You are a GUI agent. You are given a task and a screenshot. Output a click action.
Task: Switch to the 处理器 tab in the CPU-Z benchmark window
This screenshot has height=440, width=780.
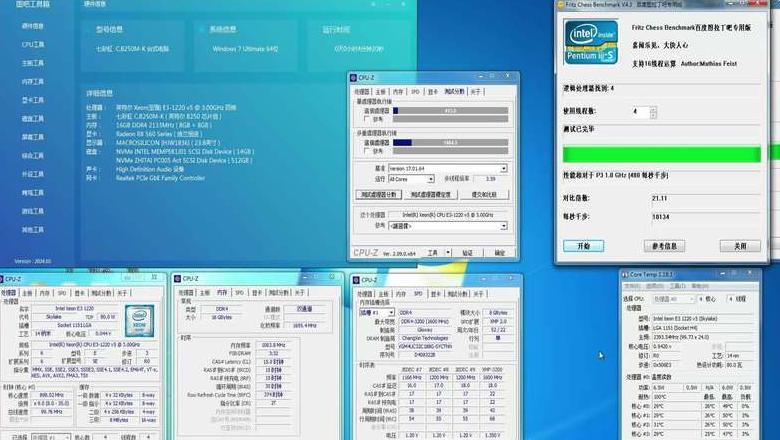point(362,91)
